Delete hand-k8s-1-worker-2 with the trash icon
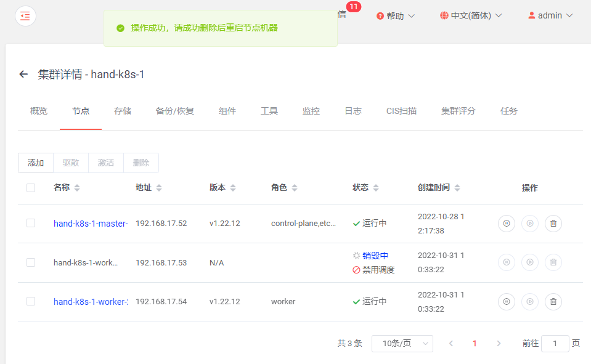591x364 pixels. (x=553, y=301)
